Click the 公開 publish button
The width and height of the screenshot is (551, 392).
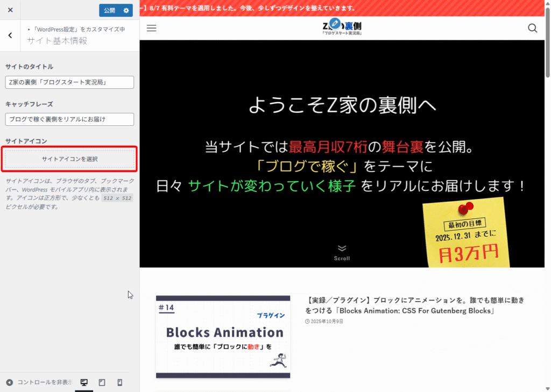click(x=109, y=10)
